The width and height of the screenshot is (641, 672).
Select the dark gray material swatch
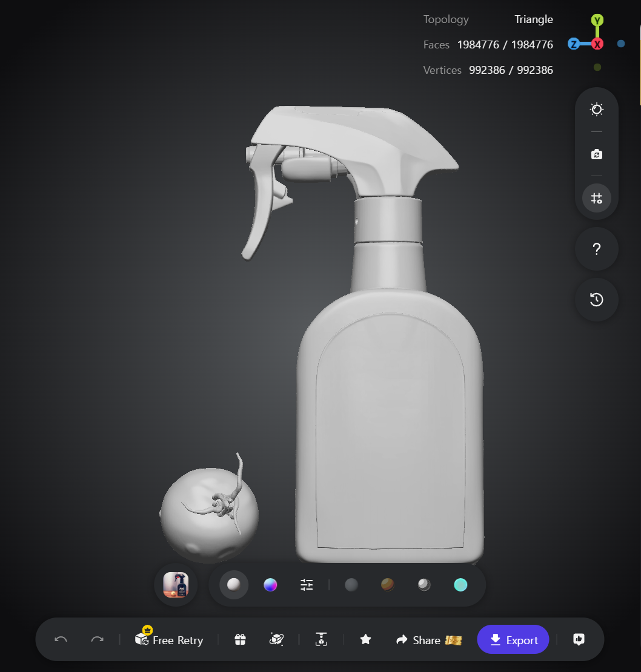(351, 585)
